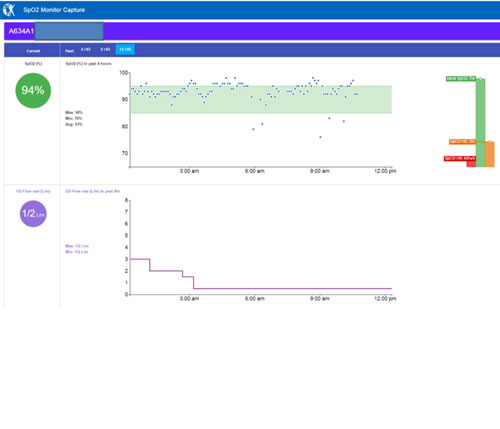The width and height of the screenshot is (500, 429).
Task: Click the lowest SpO2 data point near 76
Action: click(320, 137)
